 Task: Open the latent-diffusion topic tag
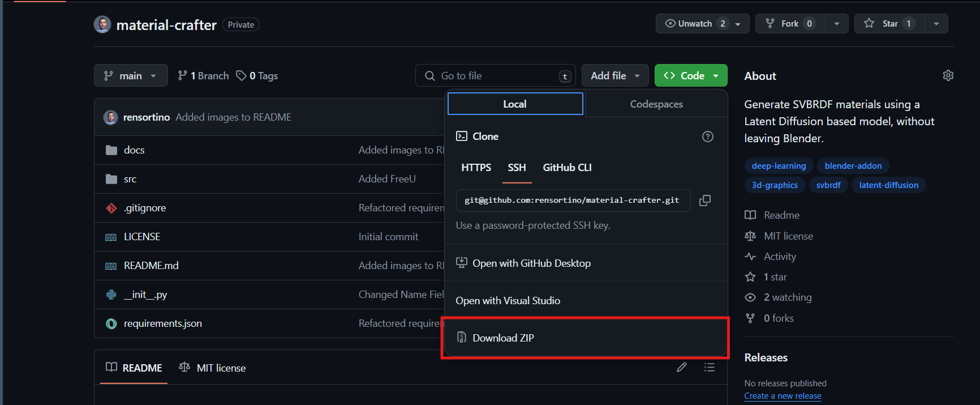[888, 185]
